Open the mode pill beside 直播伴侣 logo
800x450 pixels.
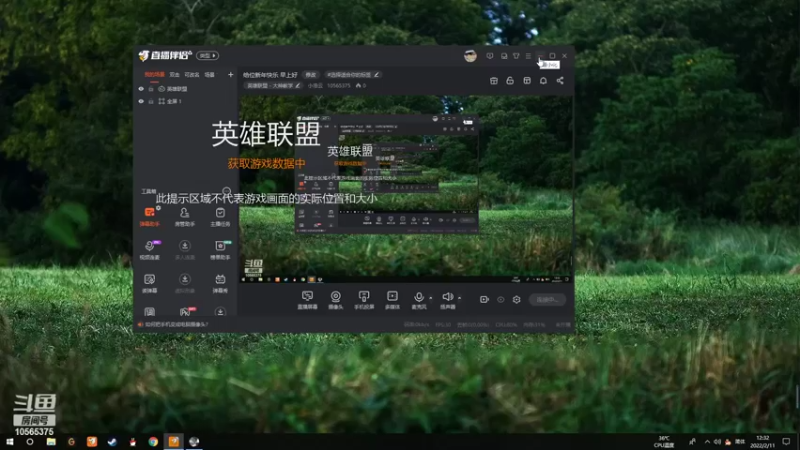coord(207,56)
